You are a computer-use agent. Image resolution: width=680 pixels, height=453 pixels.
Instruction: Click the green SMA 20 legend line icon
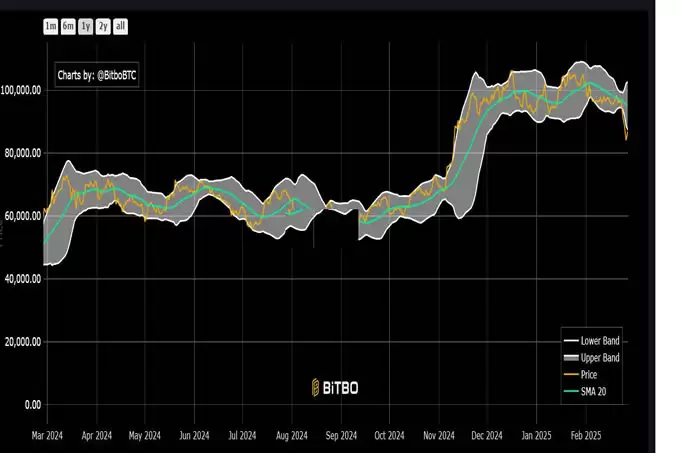571,391
